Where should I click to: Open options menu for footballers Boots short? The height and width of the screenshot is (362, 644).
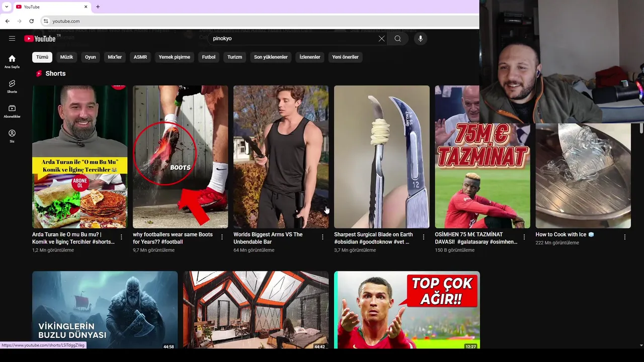[x=222, y=237]
